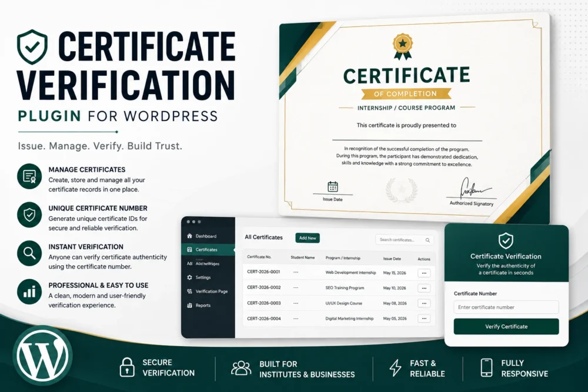Click the people icon for Institutes & Businesses

point(241,368)
